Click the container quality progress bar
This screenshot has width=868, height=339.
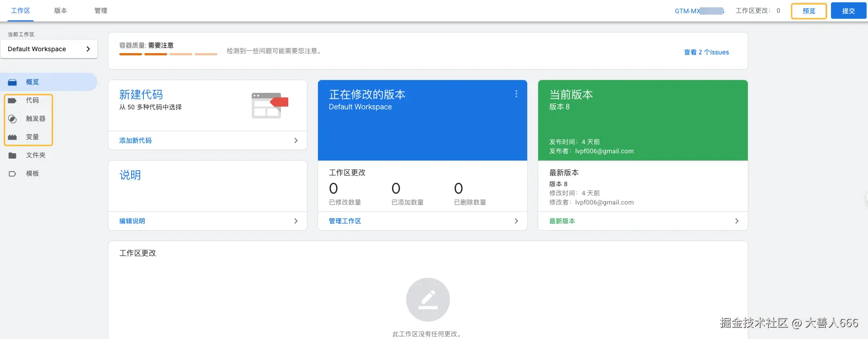pyautogui.click(x=168, y=54)
